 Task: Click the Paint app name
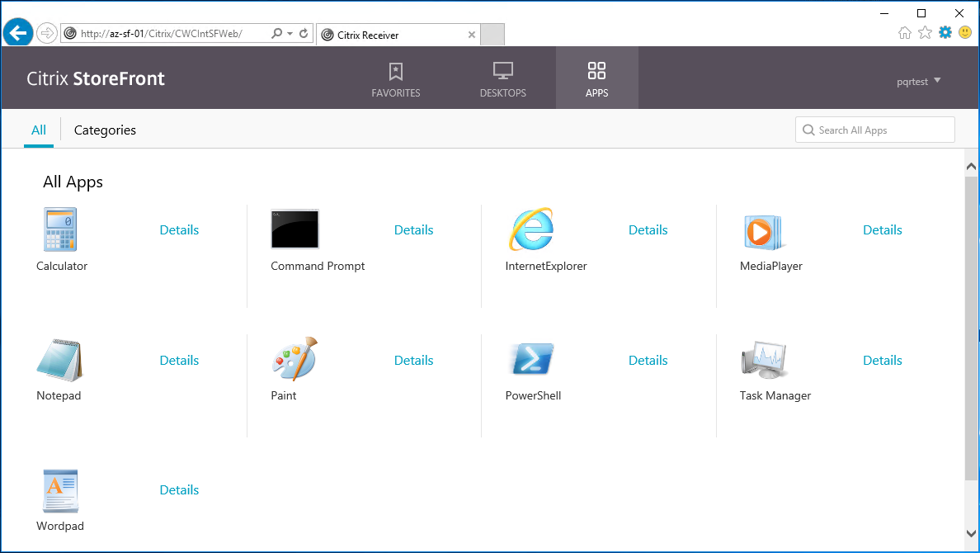click(x=284, y=396)
